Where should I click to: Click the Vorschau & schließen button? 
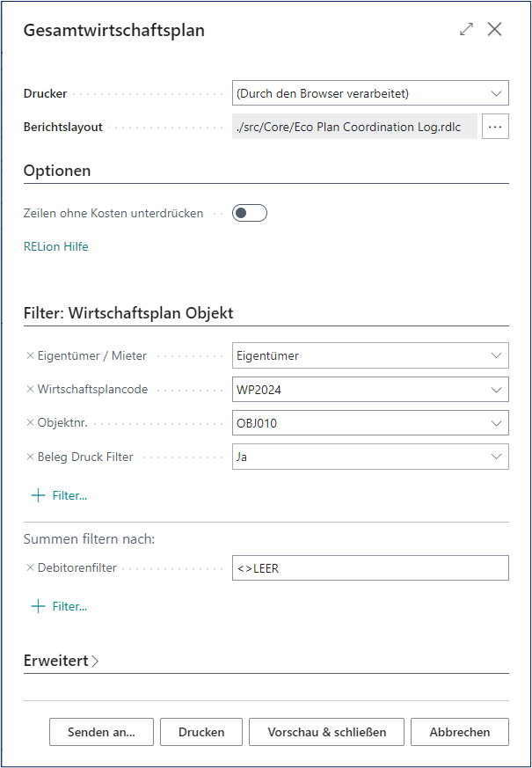[x=326, y=732]
